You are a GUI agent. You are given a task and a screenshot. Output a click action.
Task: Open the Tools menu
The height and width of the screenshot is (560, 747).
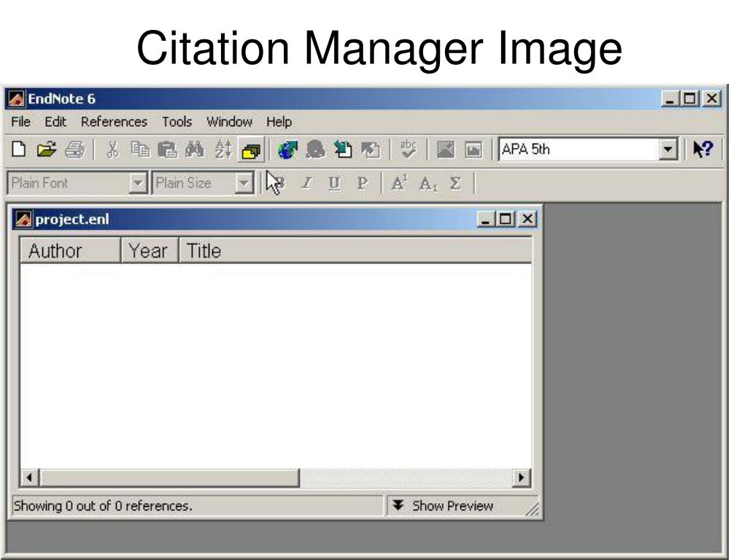click(x=177, y=122)
